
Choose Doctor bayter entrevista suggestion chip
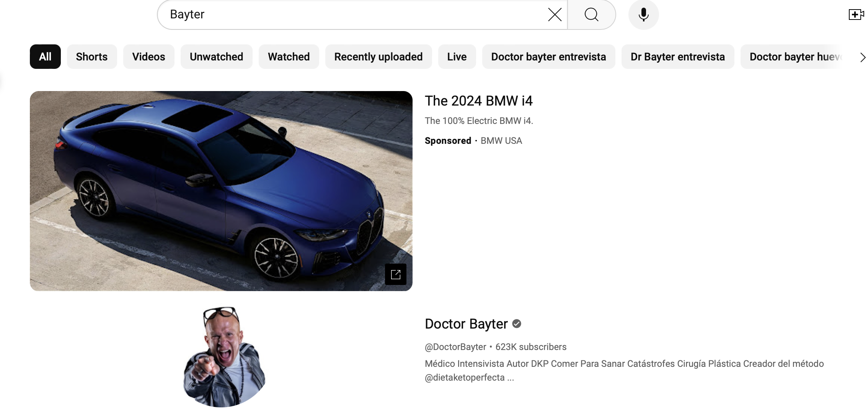[548, 57]
